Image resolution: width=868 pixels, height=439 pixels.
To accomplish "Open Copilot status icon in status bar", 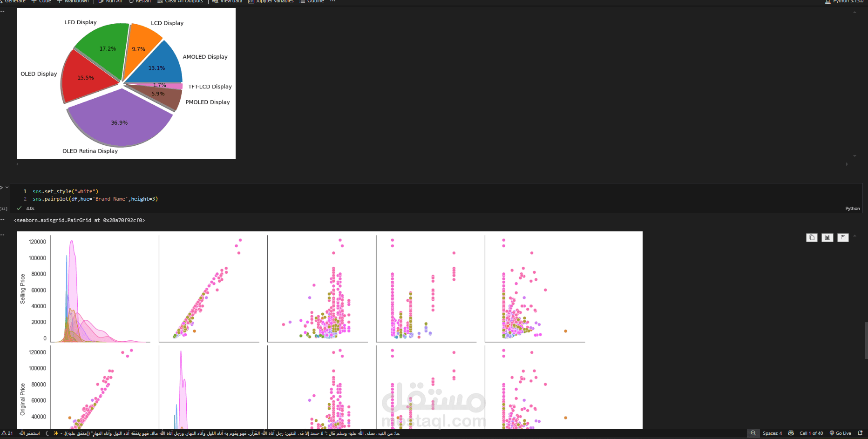I will click(791, 433).
